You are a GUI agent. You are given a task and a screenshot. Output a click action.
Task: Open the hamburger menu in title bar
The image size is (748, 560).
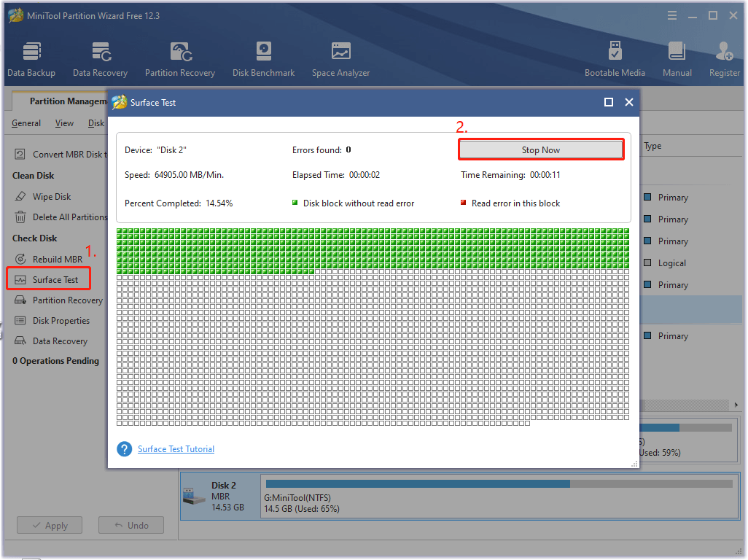pyautogui.click(x=671, y=16)
